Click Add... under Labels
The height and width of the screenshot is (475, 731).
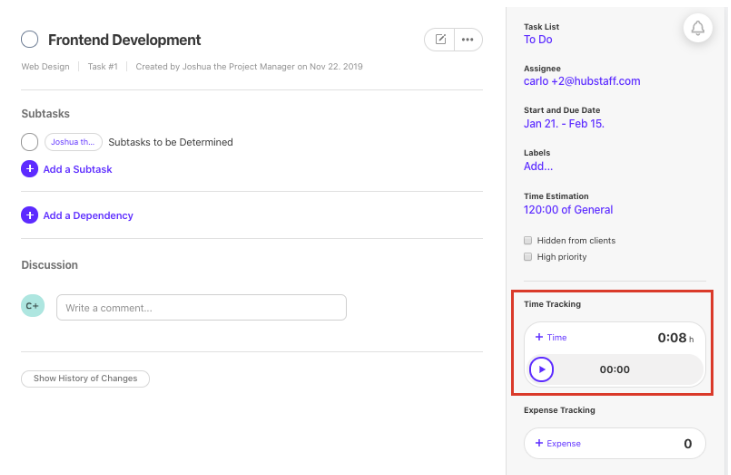[538, 167]
